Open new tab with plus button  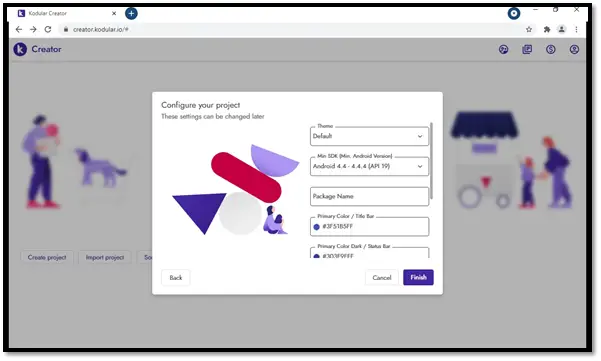(x=131, y=13)
